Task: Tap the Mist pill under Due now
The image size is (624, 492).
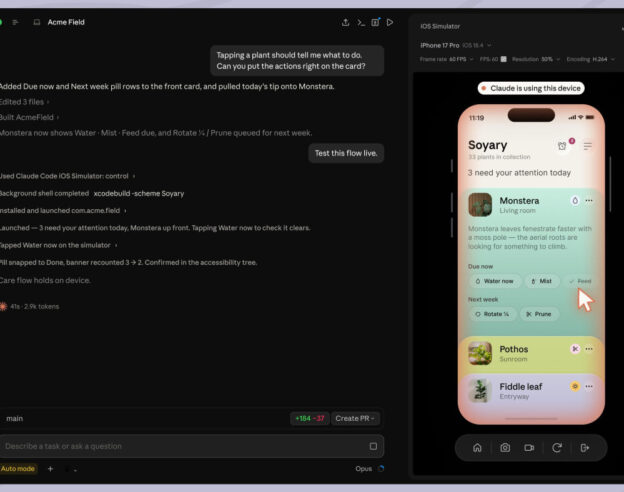Action: 542,281
